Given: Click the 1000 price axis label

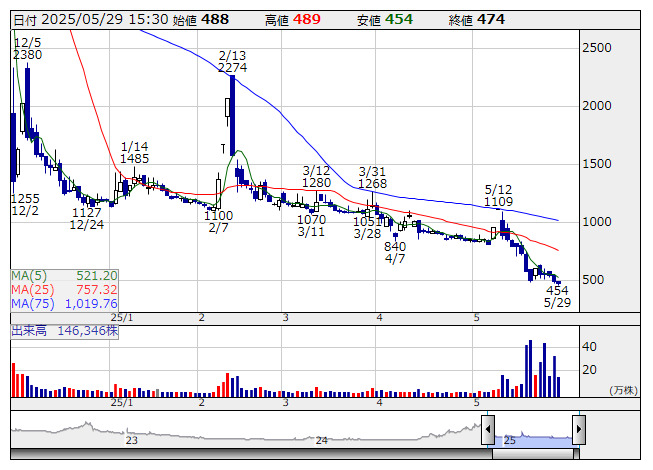Looking at the screenshot, I should pyautogui.click(x=597, y=221).
